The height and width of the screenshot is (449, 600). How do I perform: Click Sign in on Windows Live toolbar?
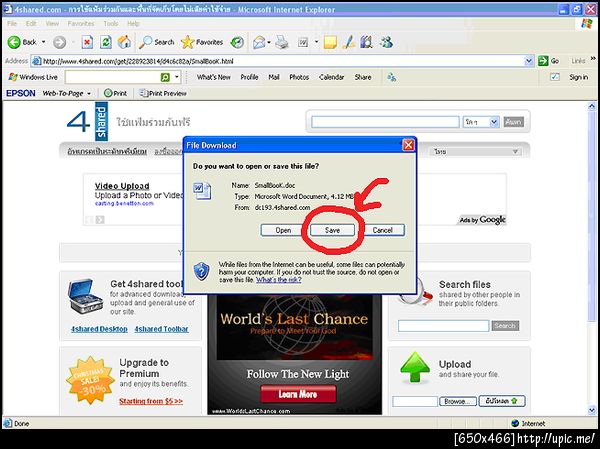578,77
